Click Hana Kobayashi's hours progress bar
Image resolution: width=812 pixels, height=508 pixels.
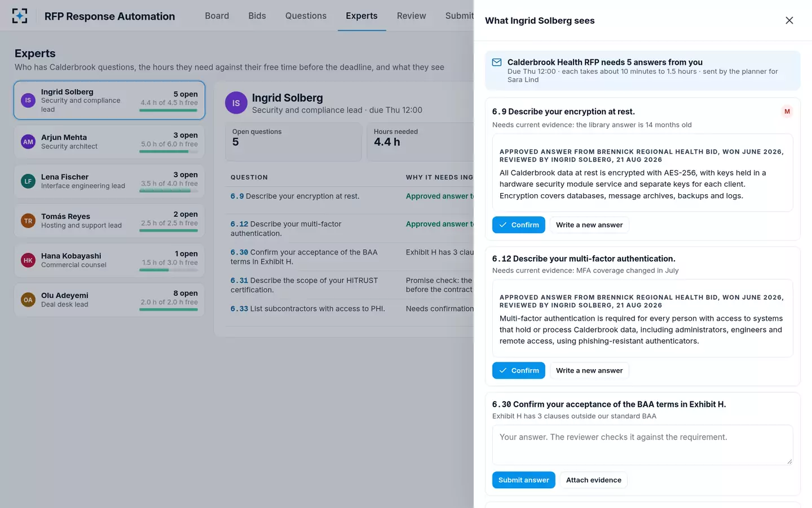click(x=168, y=270)
